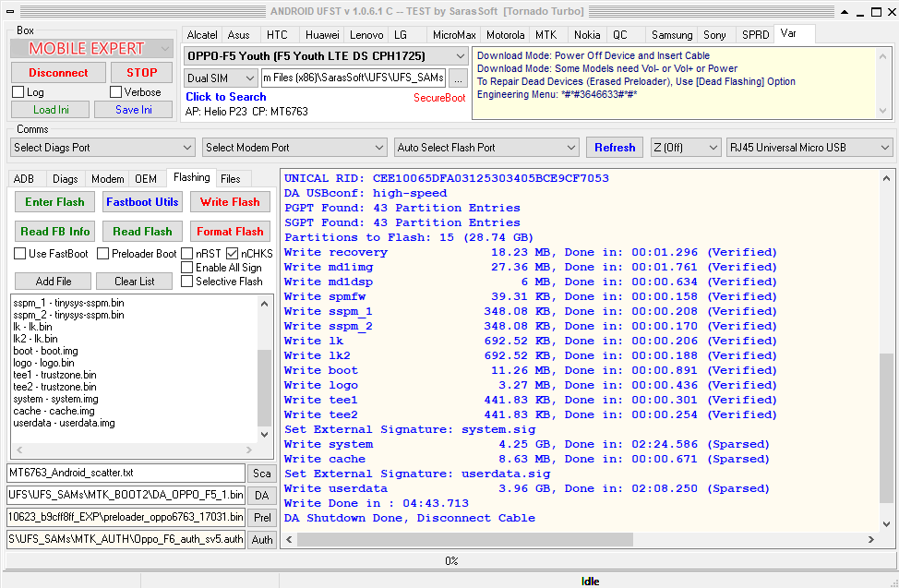Enable All Sign checkbox

coord(187,268)
